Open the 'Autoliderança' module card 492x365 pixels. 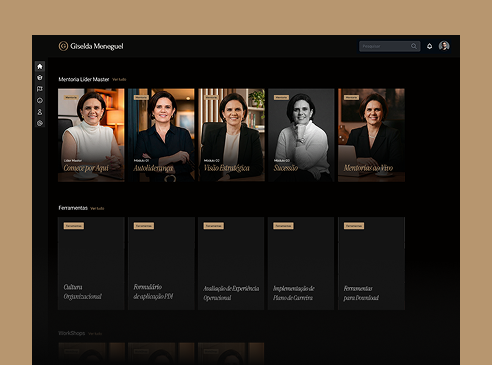[x=161, y=135]
